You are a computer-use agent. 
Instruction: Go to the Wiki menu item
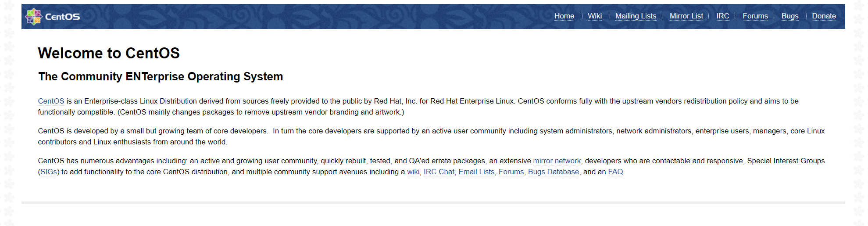(595, 16)
